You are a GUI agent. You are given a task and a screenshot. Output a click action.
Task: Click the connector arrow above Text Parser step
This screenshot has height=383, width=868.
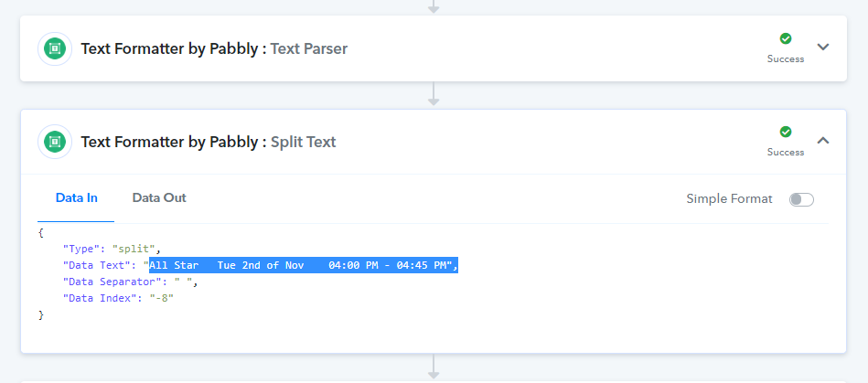[434, 6]
